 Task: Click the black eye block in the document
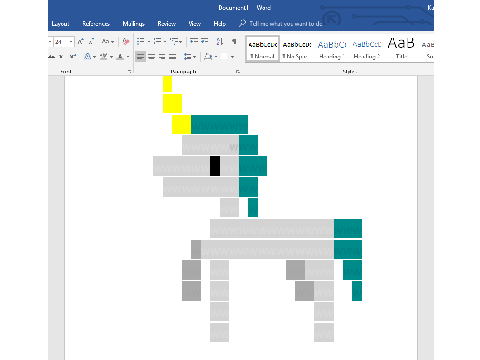215,166
